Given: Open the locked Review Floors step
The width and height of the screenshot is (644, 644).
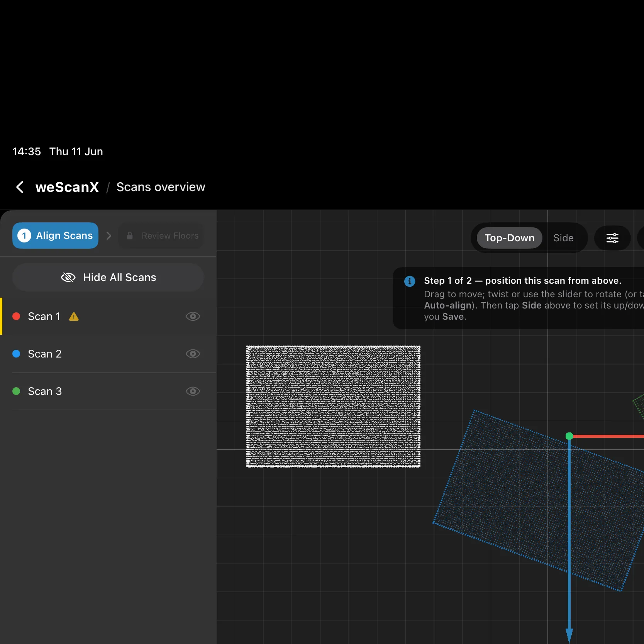Looking at the screenshot, I should click(161, 236).
